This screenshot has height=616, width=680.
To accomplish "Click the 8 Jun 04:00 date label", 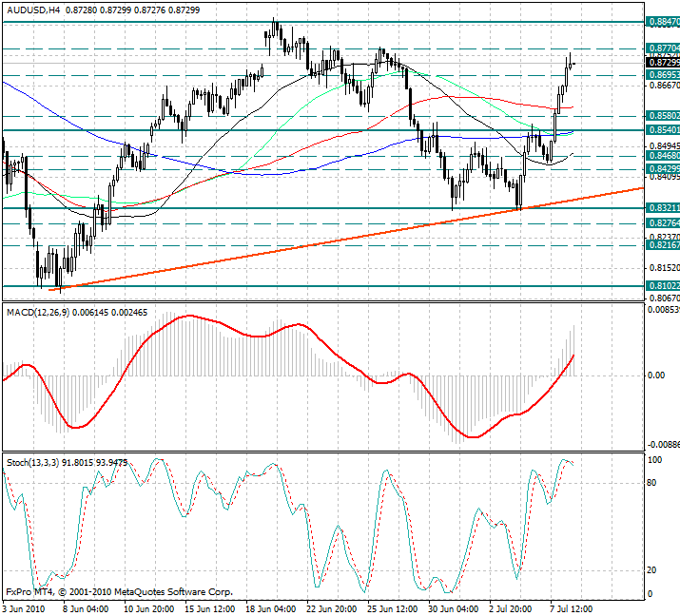I will click(x=86, y=609).
